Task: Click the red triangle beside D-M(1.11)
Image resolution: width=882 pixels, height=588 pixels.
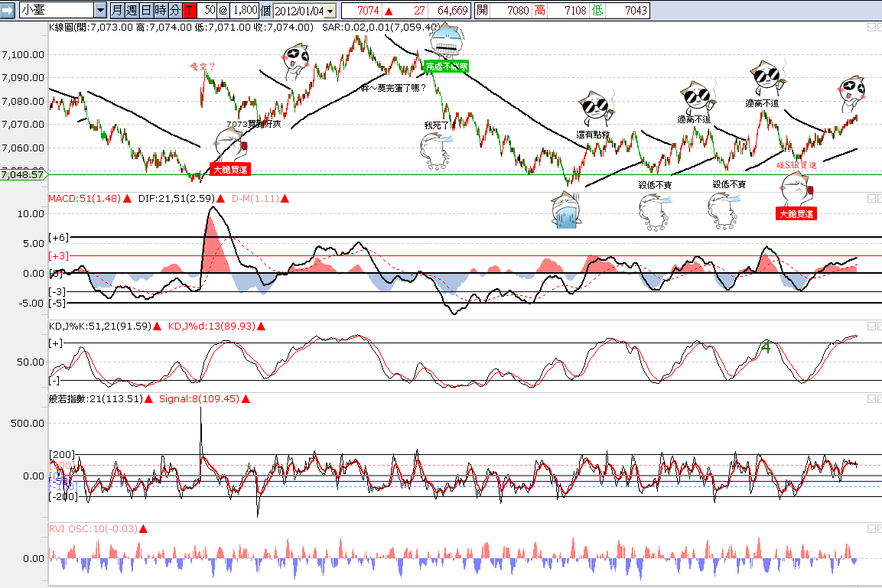Action: pyautogui.click(x=285, y=199)
